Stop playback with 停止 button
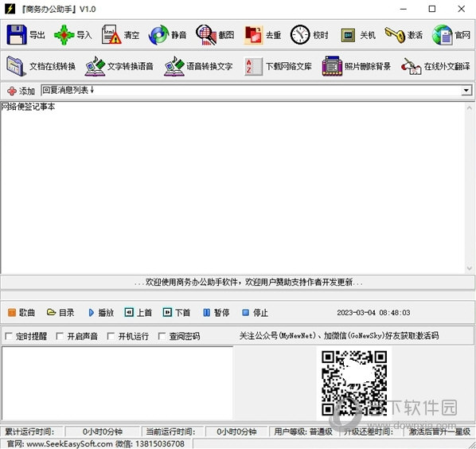Screen dimensions: 476x449 (255, 313)
